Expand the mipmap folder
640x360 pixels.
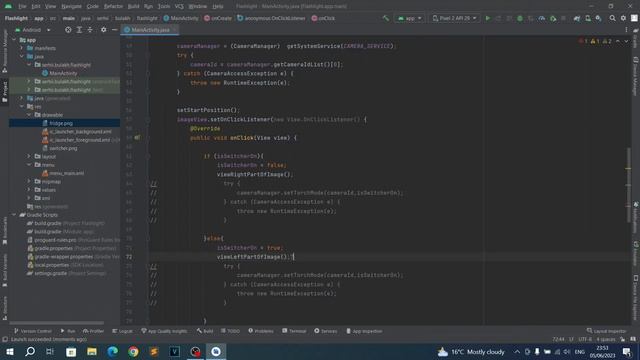pyautogui.click(x=29, y=181)
